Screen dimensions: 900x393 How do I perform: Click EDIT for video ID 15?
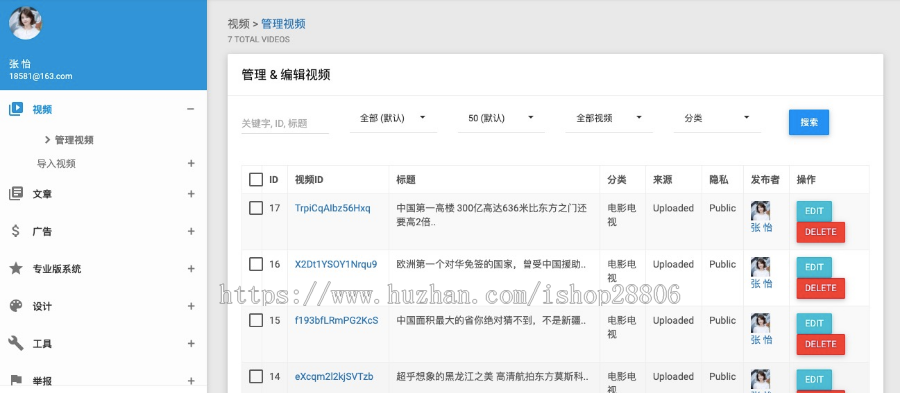coord(814,323)
